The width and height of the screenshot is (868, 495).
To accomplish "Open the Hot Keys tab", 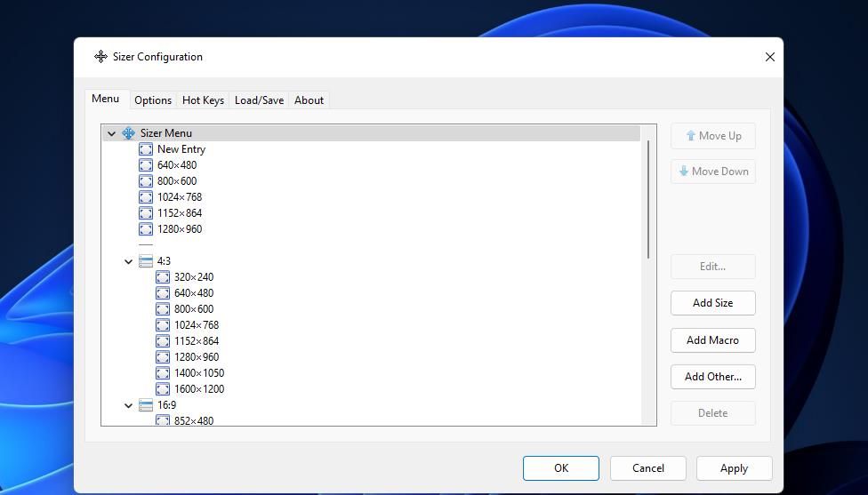I will [203, 100].
